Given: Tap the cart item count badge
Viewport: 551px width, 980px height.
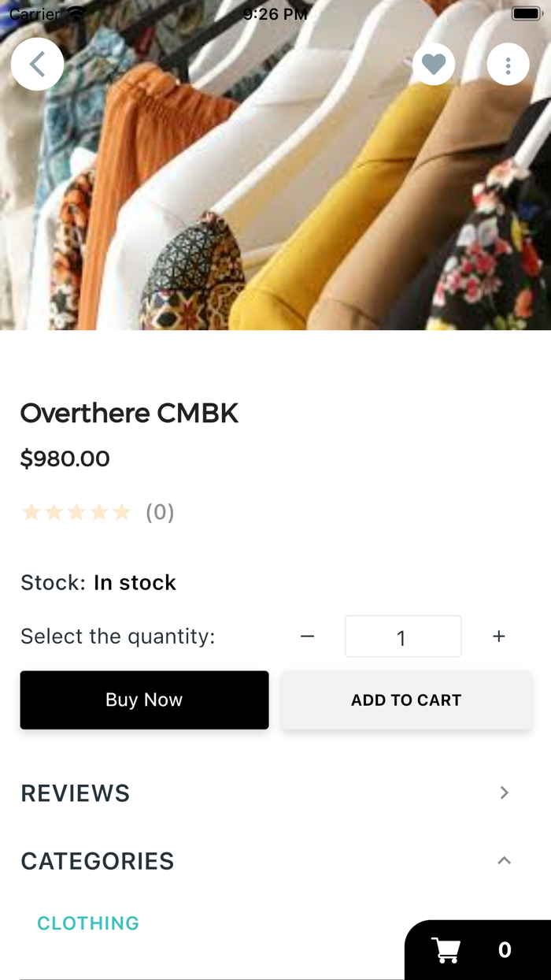Looking at the screenshot, I should pos(505,950).
